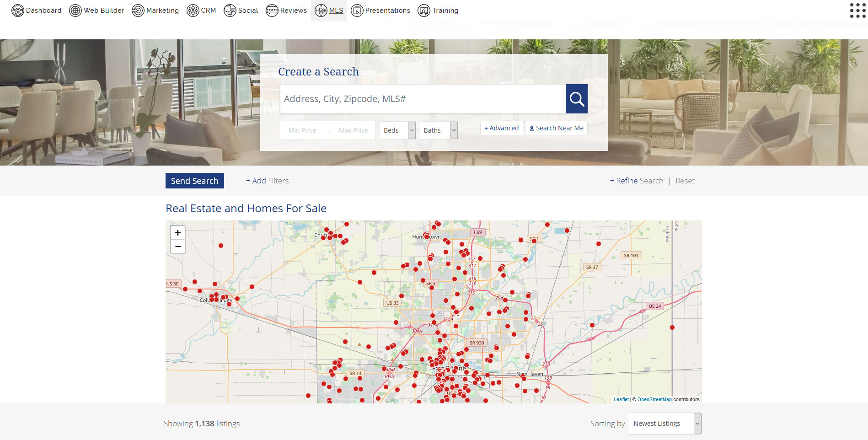Open the Social menu label

coord(248,11)
